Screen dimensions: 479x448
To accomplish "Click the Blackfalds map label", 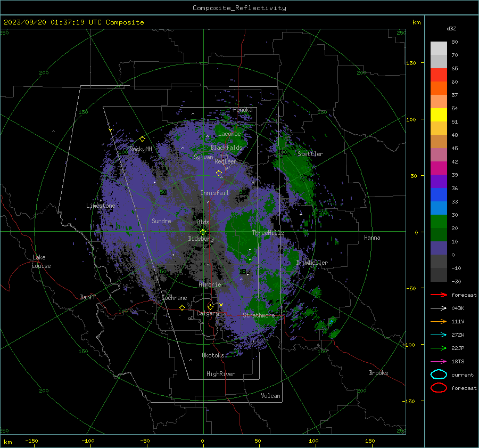I will tap(226, 148).
